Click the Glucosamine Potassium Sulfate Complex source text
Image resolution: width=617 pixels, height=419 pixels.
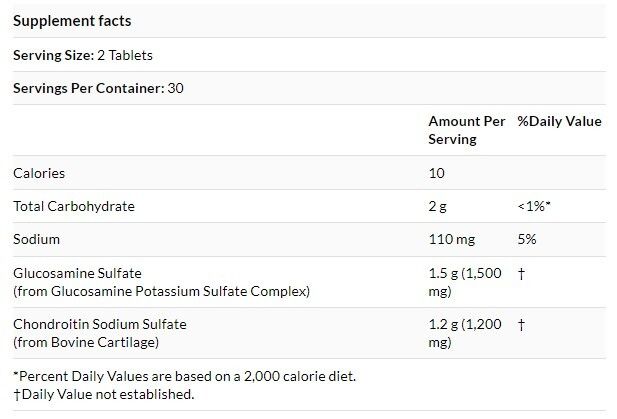(x=161, y=291)
